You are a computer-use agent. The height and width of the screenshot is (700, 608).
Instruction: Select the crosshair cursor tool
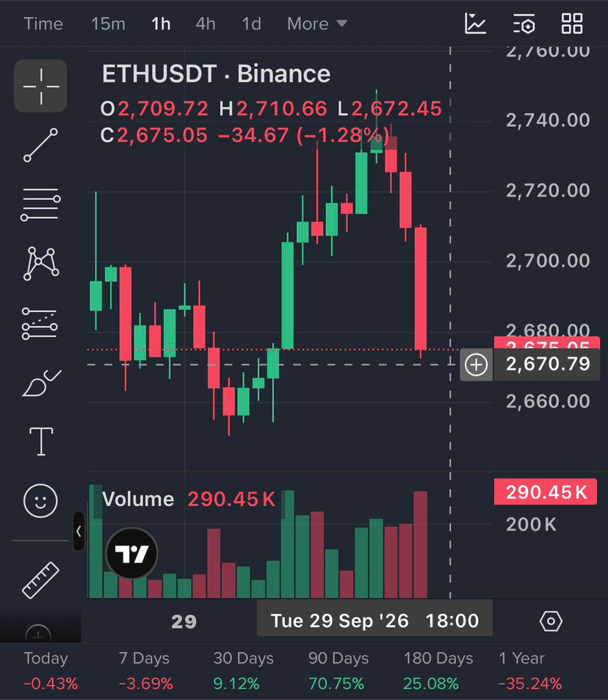click(x=40, y=86)
